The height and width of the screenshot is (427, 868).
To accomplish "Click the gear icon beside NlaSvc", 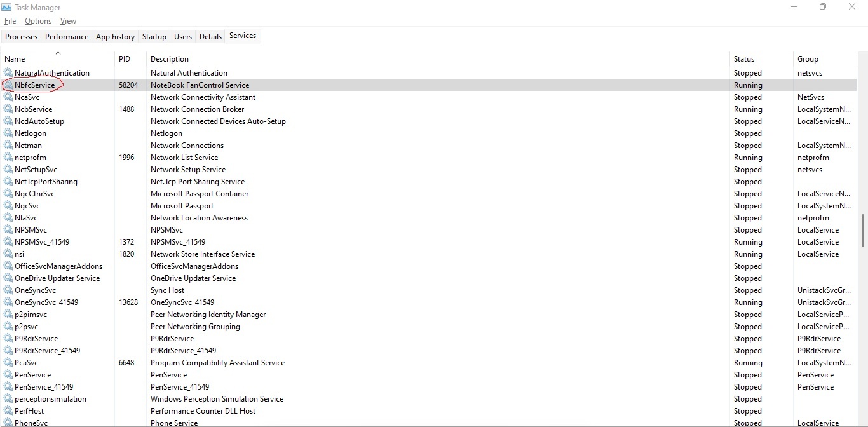I will [8, 217].
